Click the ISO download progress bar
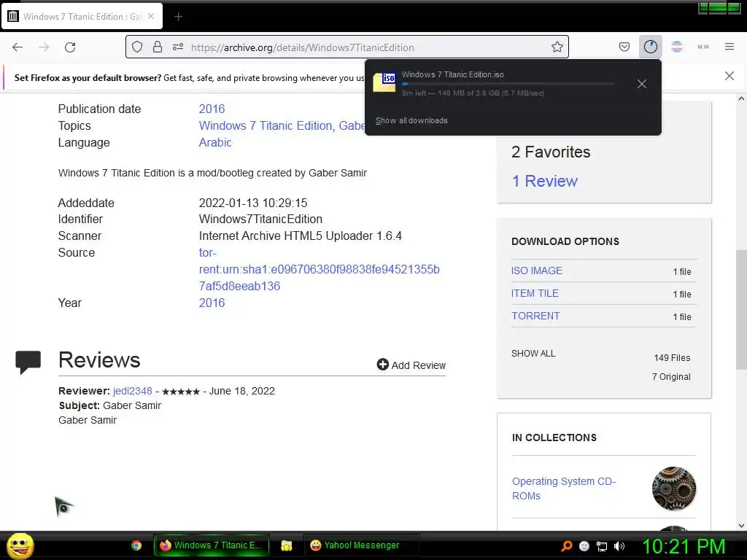This screenshot has width=747, height=560. (508, 84)
